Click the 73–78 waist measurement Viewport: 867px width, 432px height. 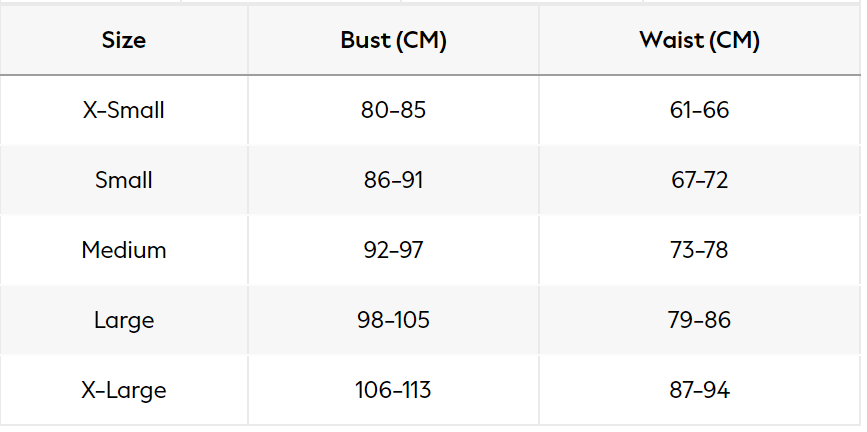click(x=700, y=250)
